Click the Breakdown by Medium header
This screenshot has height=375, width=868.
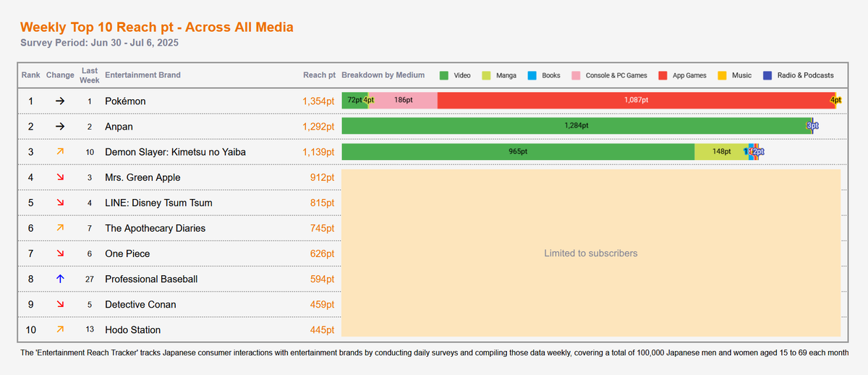coord(383,75)
